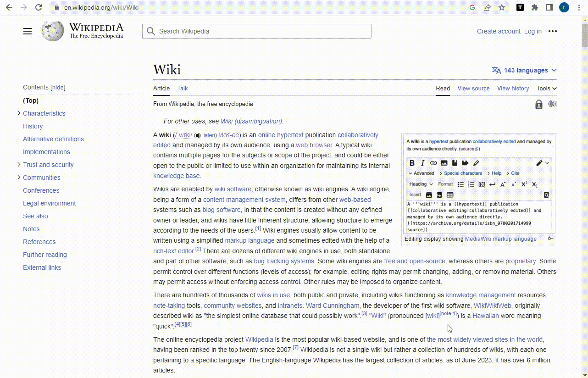This screenshot has width=588, height=378.
Task: Open the 'MediaWiki markup language' caption link
Action: (x=501, y=239)
